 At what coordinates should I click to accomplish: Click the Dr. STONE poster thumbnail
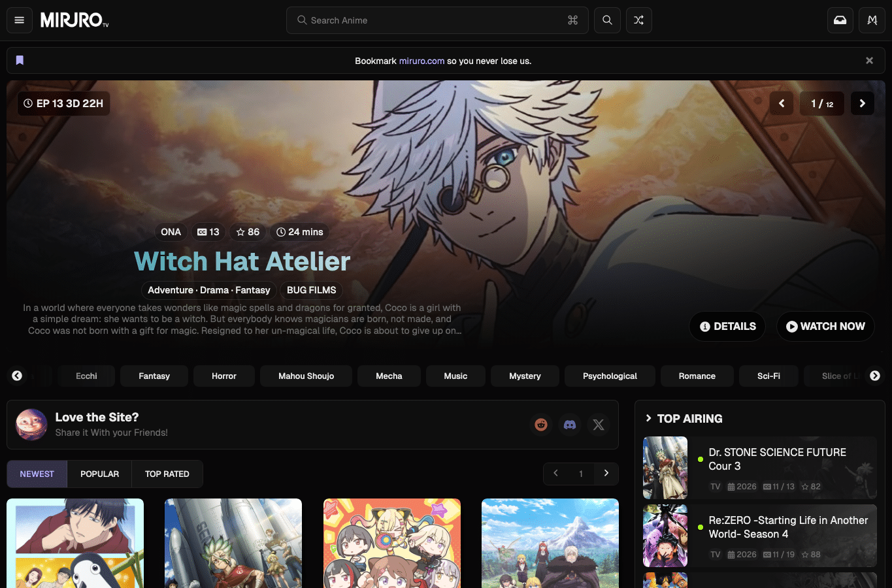coord(665,468)
